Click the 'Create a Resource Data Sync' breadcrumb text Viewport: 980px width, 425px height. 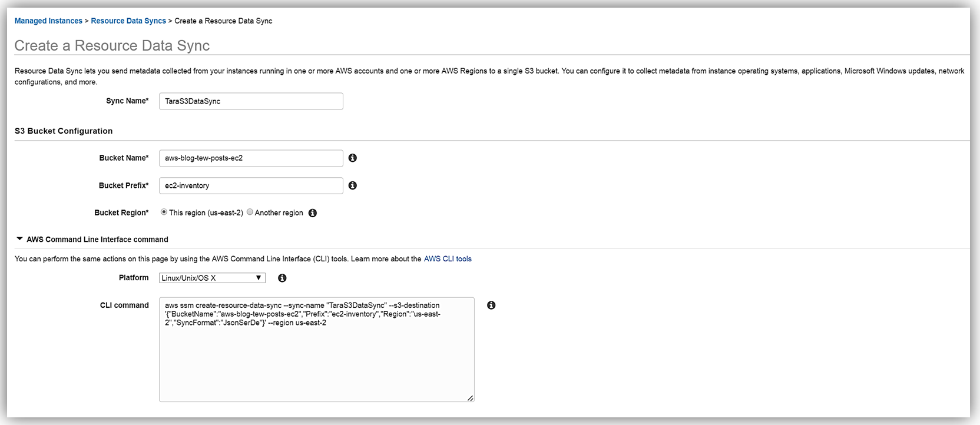(x=223, y=21)
